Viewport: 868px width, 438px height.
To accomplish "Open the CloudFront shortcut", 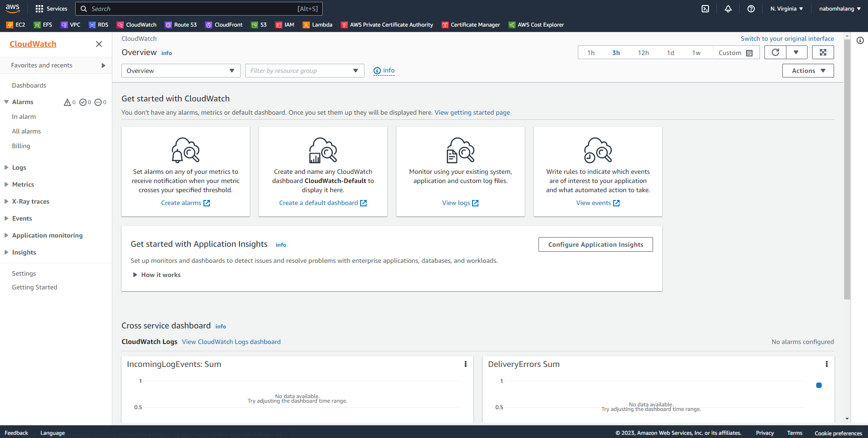I will [224, 25].
